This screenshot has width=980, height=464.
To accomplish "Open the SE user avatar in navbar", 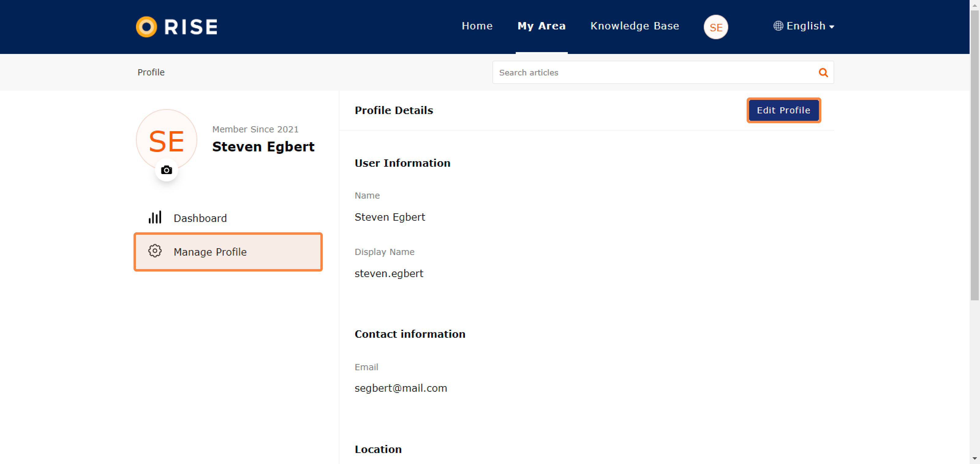I will pos(716,27).
